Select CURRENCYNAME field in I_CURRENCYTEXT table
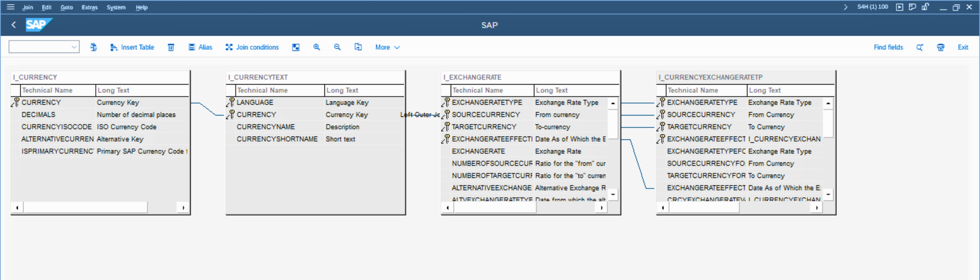 pos(265,127)
